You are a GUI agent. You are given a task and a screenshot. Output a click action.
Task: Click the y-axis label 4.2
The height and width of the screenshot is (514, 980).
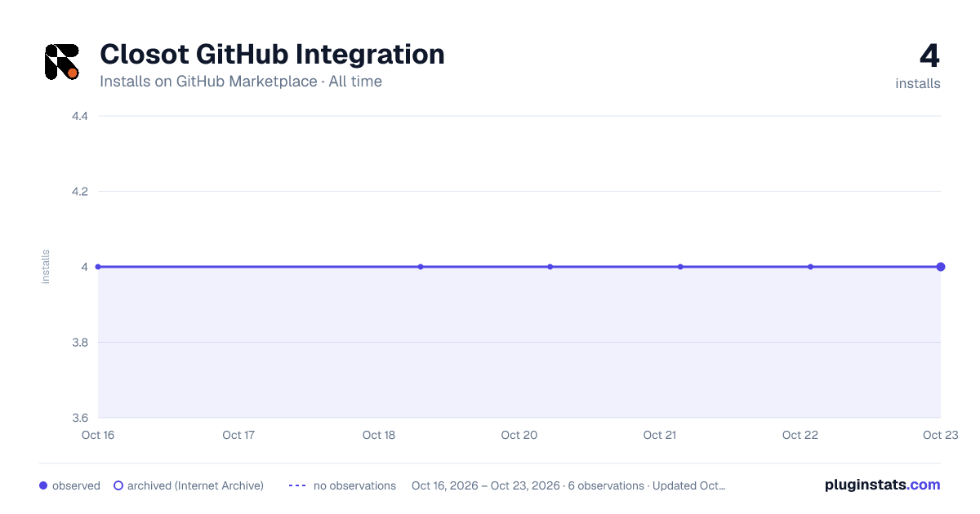click(80, 192)
